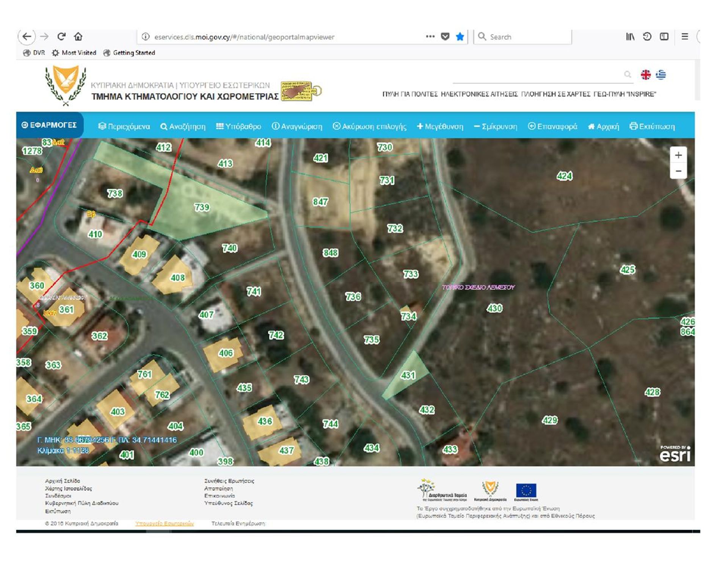Select parcel 431 on the map
728x582 pixels.
pos(408,375)
